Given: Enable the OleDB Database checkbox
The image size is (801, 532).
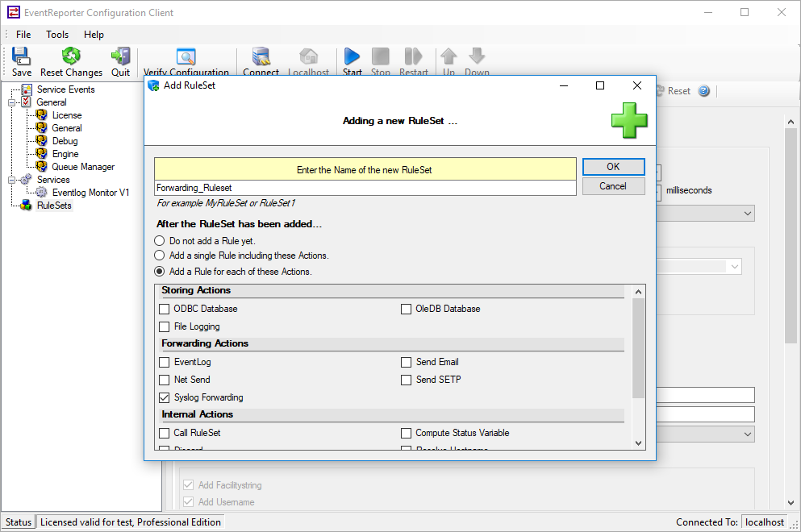Looking at the screenshot, I should [x=406, y=309].
